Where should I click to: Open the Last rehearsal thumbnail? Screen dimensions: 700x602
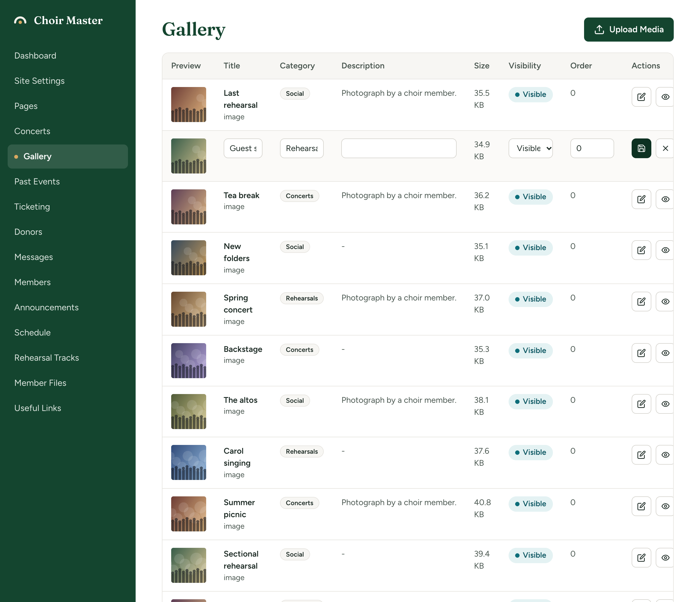click(188, 105)
